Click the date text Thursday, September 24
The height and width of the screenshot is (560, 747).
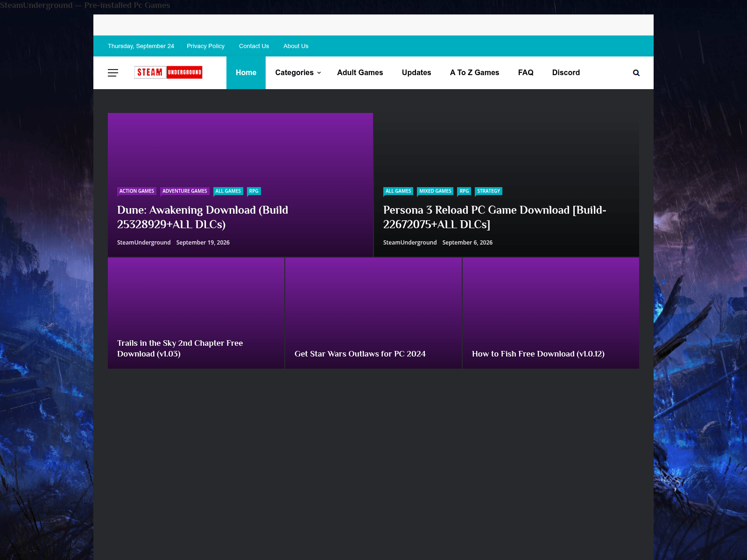[x=141, y=46]
